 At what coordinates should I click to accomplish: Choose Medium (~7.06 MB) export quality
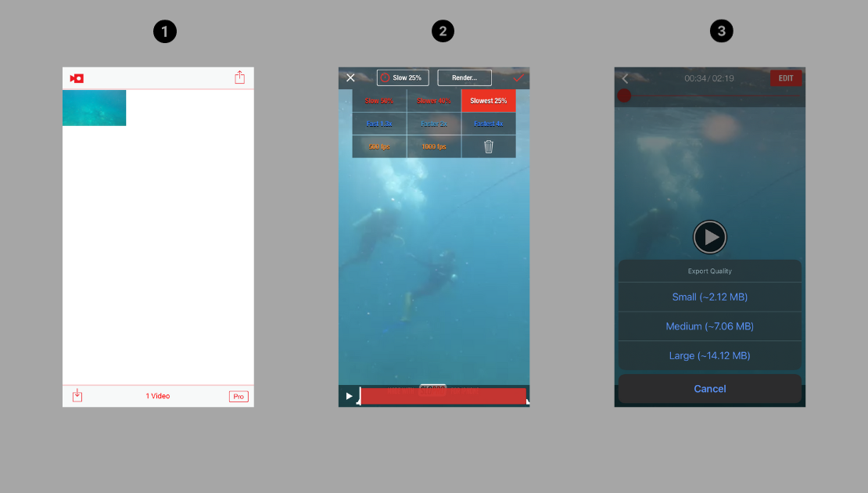click(x=710, y=326)
